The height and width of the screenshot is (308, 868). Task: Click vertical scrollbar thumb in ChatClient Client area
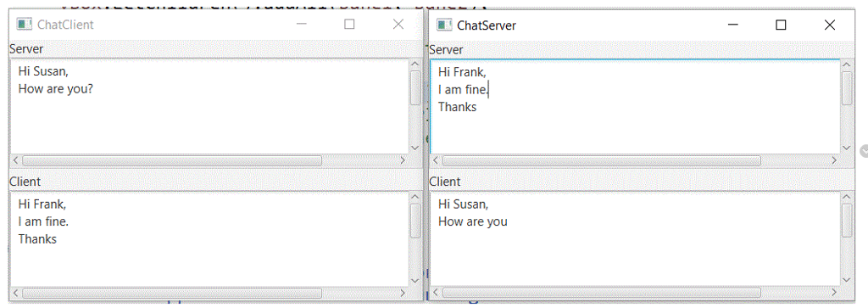[x=415, y=221]
